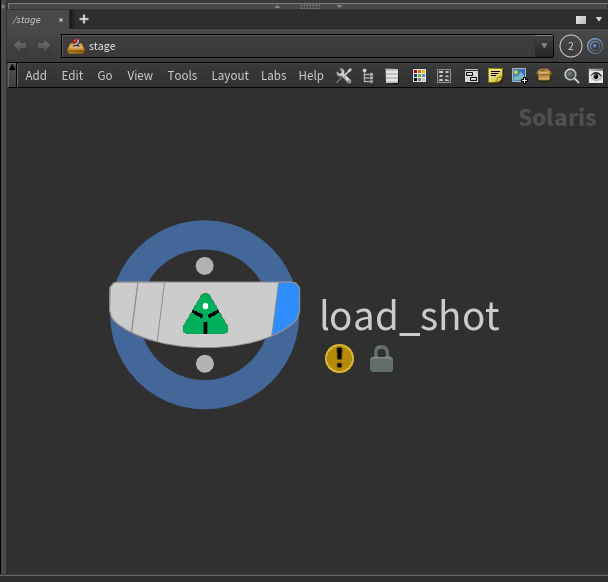Click the magnifier find node icon

571,76
